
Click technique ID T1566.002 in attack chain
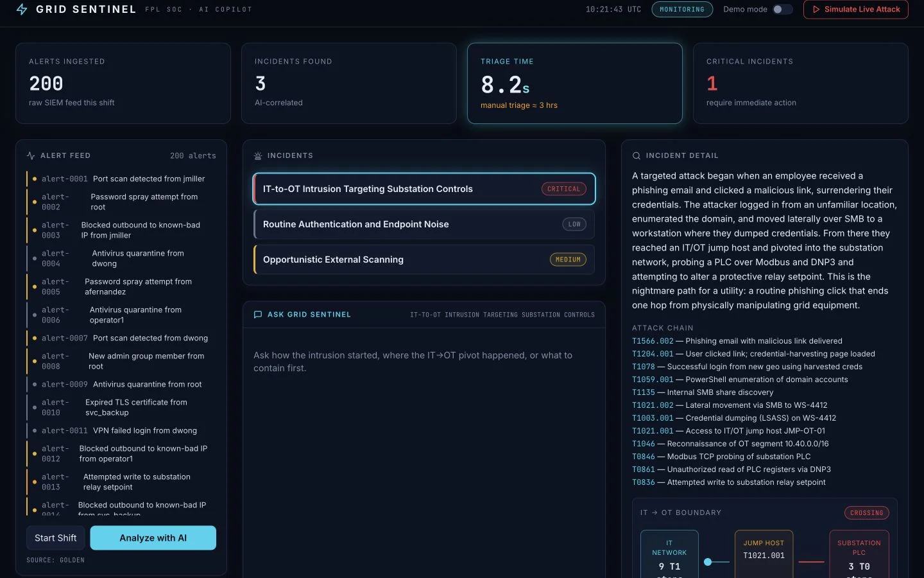[x=653, y=341]
